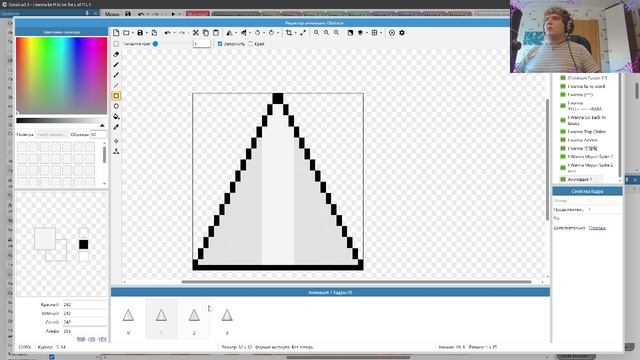Click the Поправь link in frame properties
This screenshot has height=360, width=640.
pyautogui.click(x=597, y=228)
